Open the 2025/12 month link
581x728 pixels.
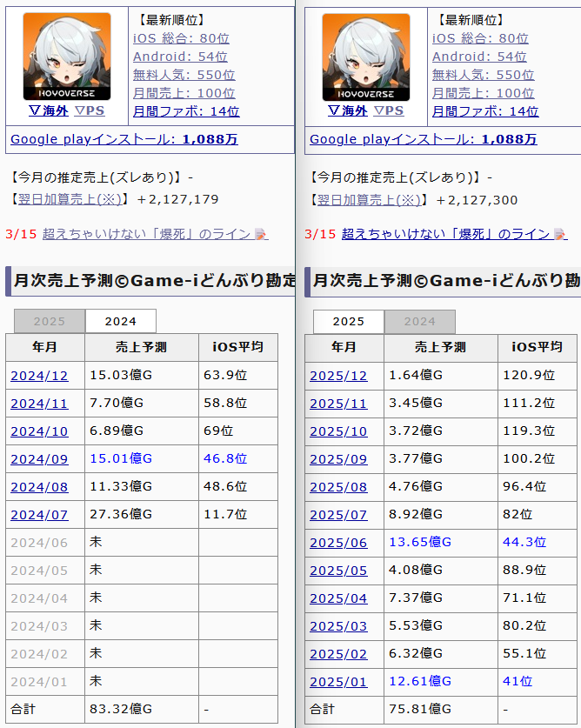click(338, 376)
